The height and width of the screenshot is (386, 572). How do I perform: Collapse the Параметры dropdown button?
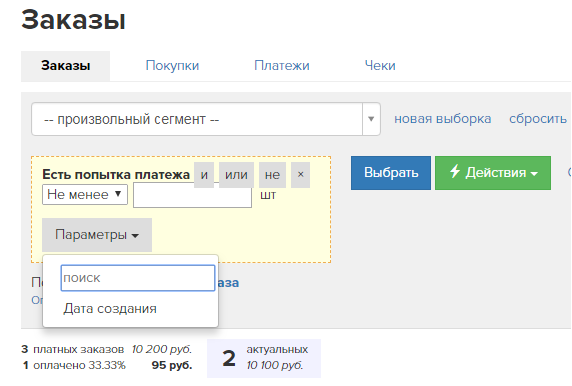pos(97,235)
